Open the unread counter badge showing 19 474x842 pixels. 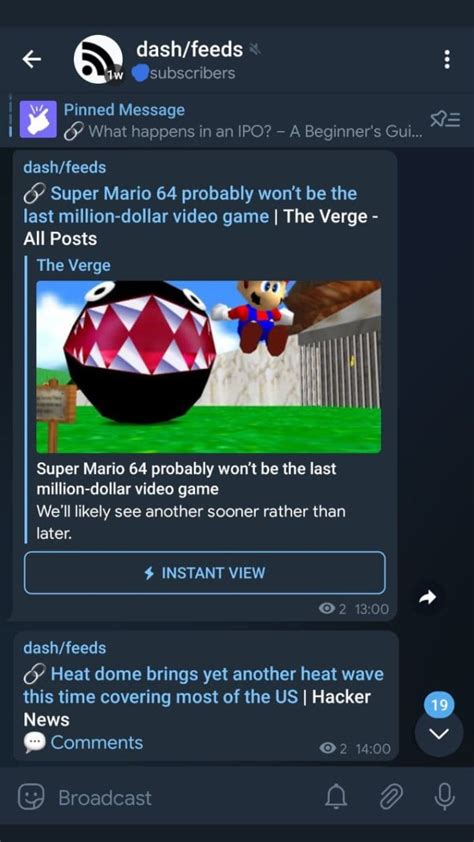tap(439, 705)
